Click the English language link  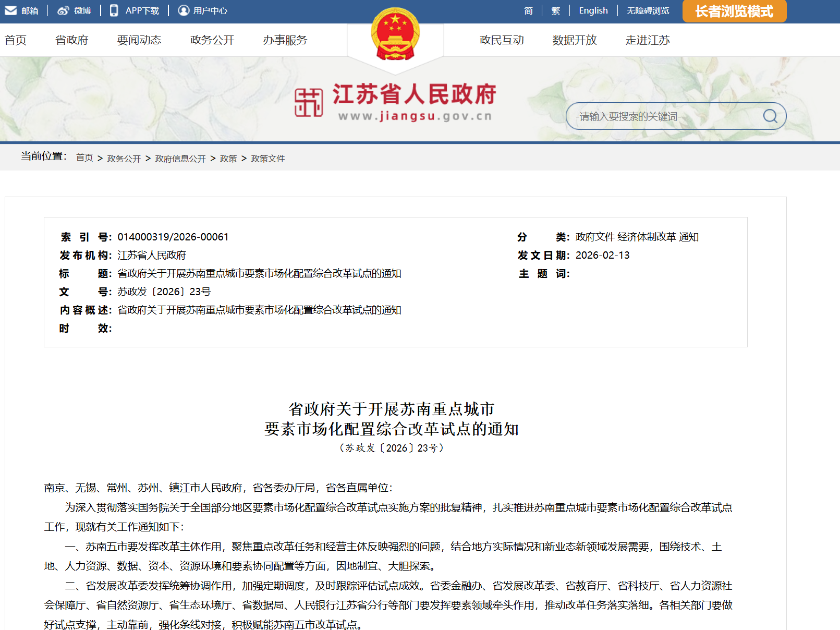(593, 10)
